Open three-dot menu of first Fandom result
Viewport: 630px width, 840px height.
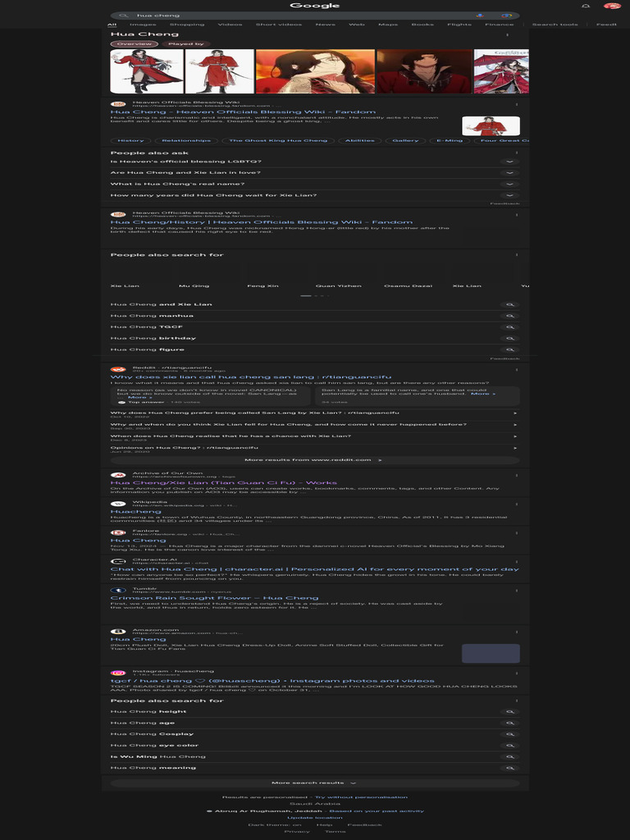click(517, 104)
